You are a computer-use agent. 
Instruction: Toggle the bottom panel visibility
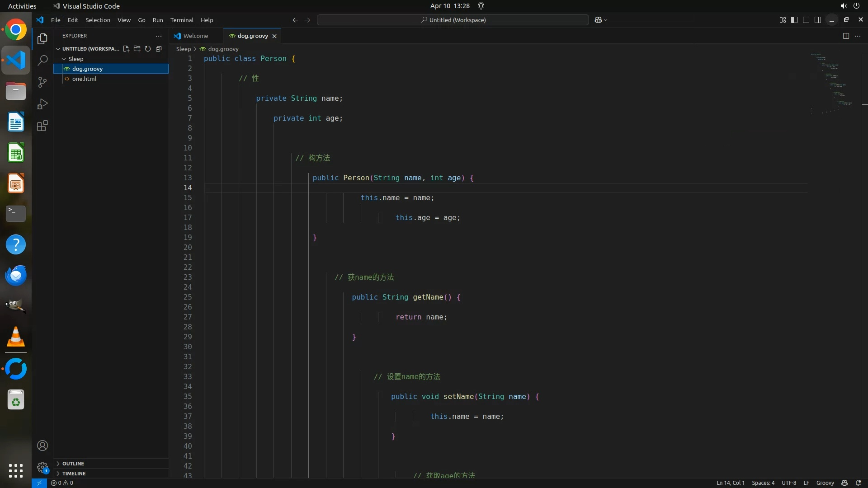[x=806, y=20]
